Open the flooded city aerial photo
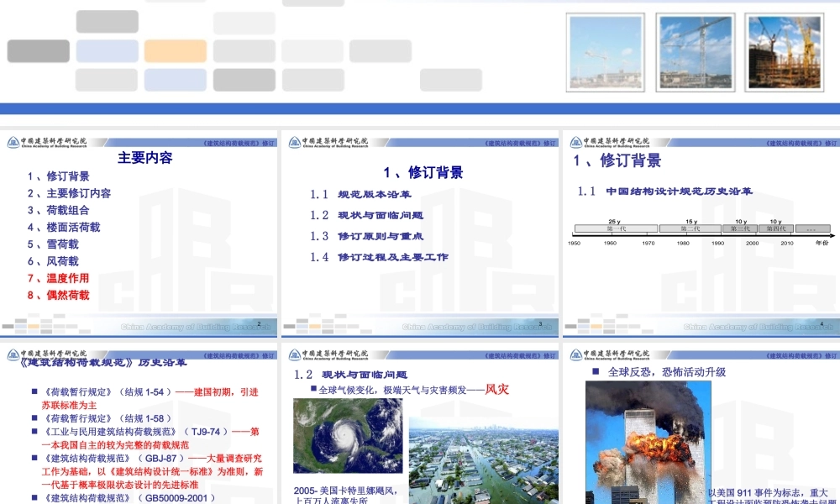840x504 pixels. (x=484, y=460)
